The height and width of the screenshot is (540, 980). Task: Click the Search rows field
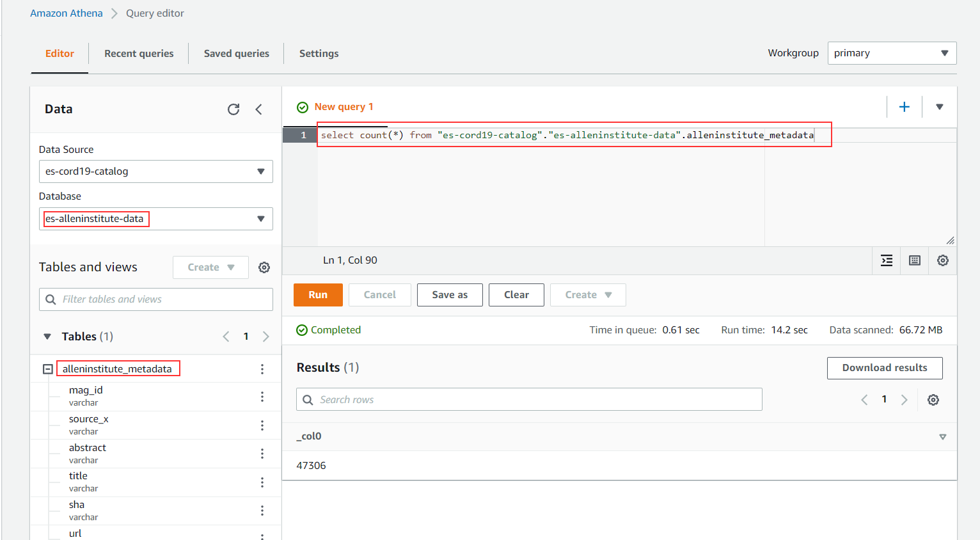529,399
